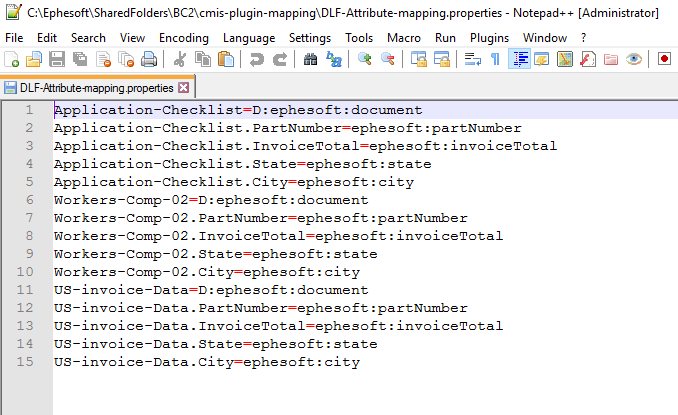Toggle the Word wrap toolbar icon
Viewport: 678px width, 415px height.
coord(473,59)
